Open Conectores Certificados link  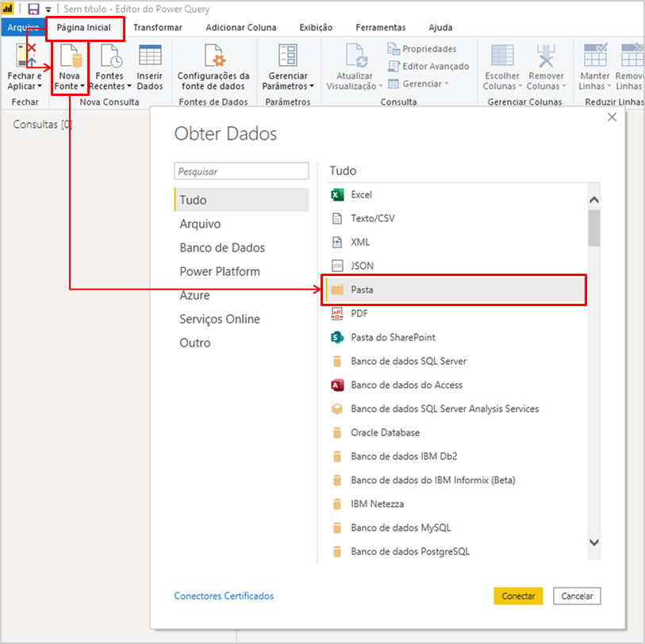pyautogui.click(x=224, y=596)
